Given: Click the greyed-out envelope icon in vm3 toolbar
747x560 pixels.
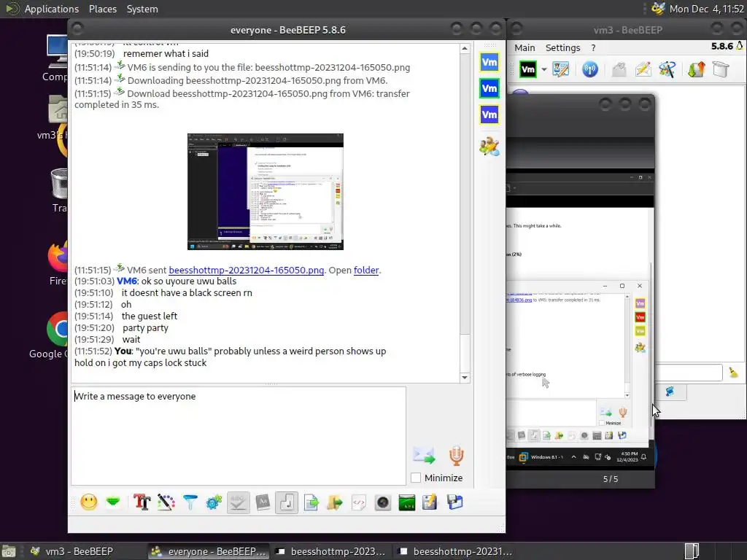Looking at the screenshot, I should pyautogui.click(x=619, y=69).
